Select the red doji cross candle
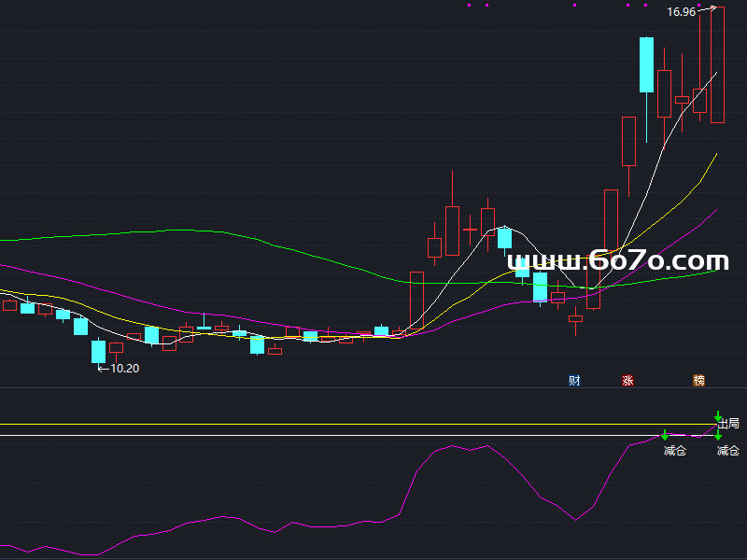 (471, 230)
